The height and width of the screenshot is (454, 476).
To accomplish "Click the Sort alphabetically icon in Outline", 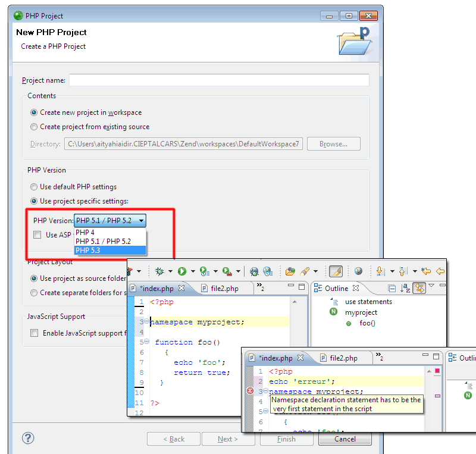I will tap(405, 288).
